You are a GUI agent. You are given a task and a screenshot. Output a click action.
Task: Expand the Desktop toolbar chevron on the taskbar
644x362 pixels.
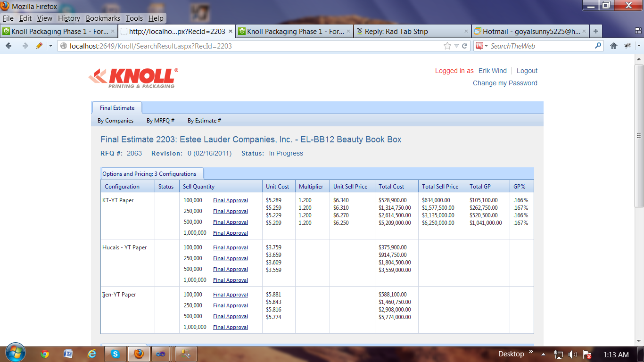(531, 352)
